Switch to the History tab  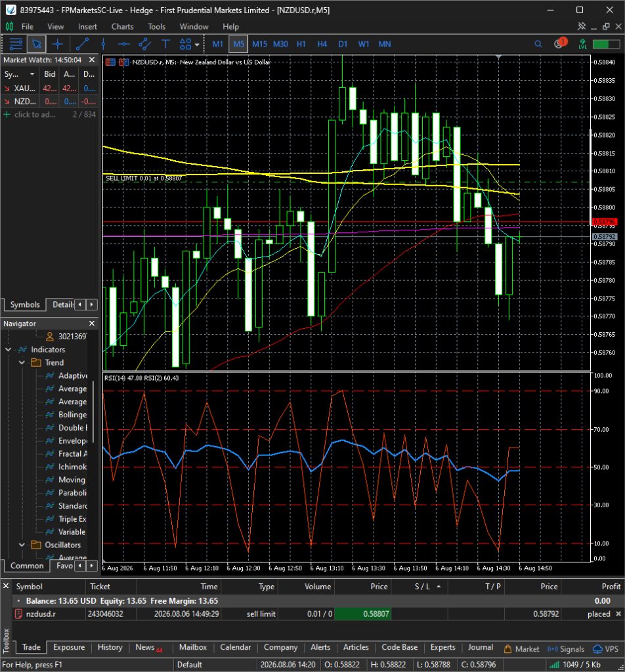coord(110,647)
